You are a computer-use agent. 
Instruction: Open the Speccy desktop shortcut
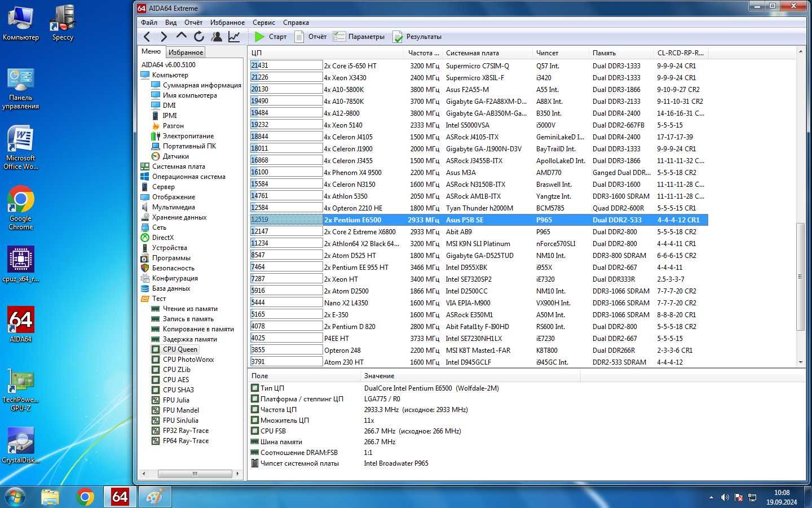point(63,23)
